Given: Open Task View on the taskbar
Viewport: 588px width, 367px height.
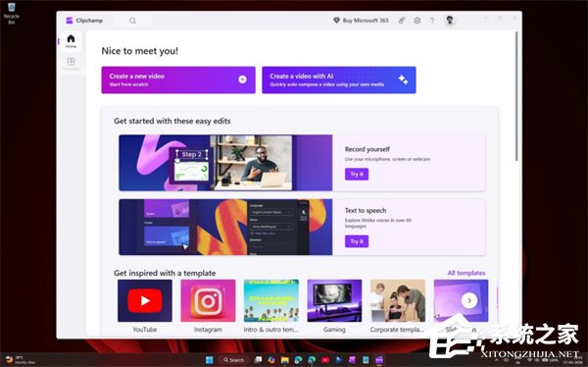Looking at the screenshot, I should (258, 360).
